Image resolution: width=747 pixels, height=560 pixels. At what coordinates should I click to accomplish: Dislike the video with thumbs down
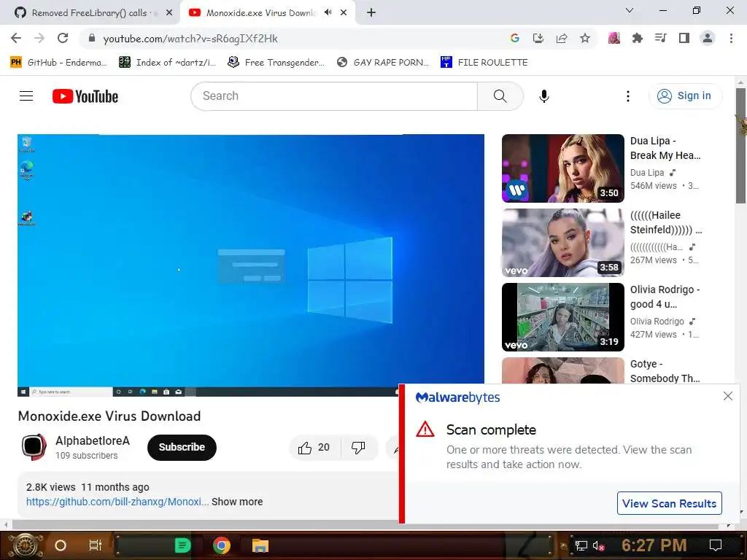[x=358, y=448]
